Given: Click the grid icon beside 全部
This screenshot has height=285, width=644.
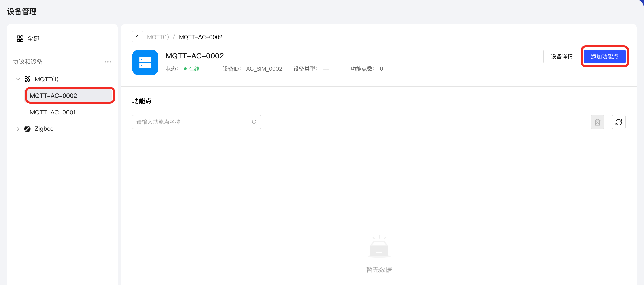Looking at the screenshot, I should 20,39.
